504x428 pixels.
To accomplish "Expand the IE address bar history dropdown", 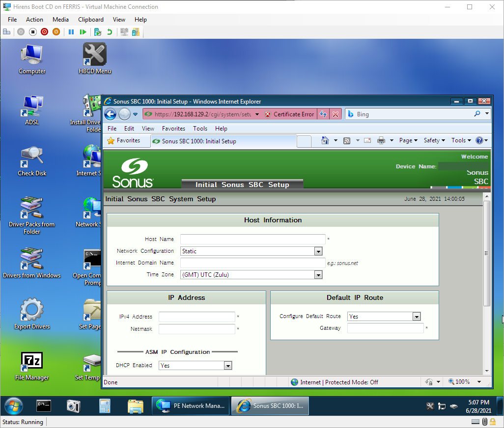I will [257, 114].
